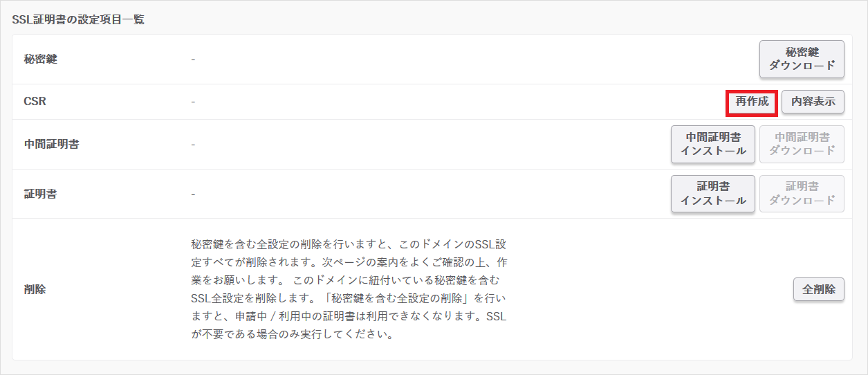This screenshot has width=868, height=375.
Task: Select the dash value in 証明書 row
Action: tap(193, 194)
